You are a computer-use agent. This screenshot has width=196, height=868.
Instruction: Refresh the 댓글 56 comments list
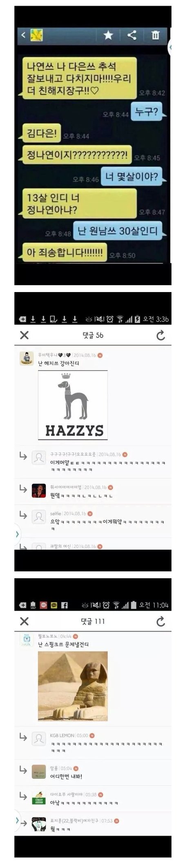[x=161, y=335]
